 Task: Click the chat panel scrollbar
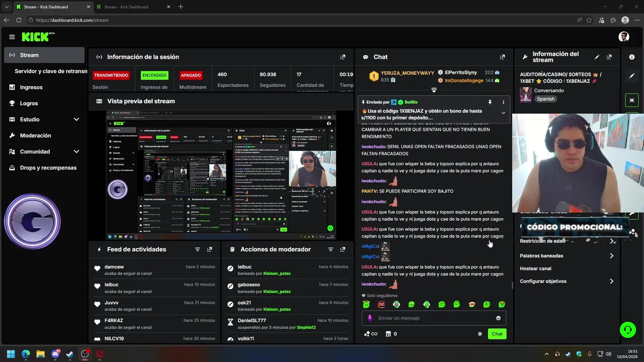point(512,285)
